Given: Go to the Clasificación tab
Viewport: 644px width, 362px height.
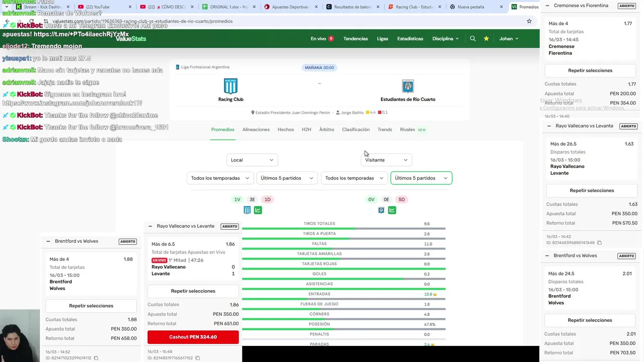Looking at the screenshot, I should [356, 130].
